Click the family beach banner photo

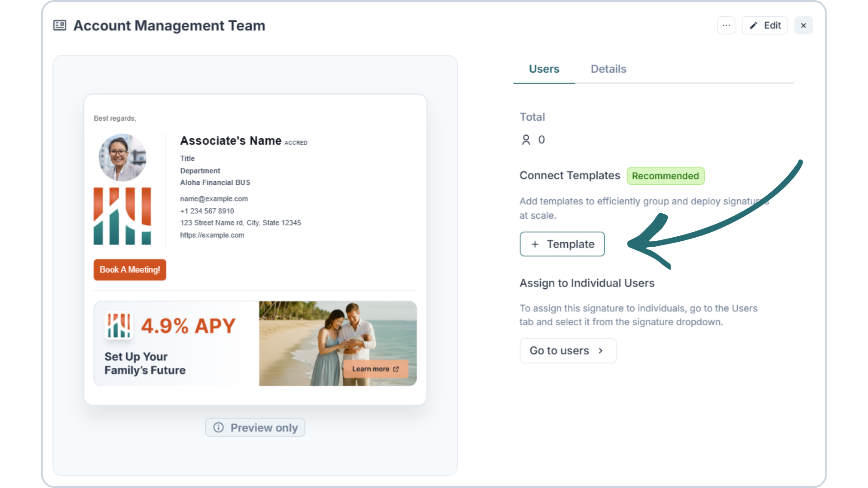tap(338, 343)
